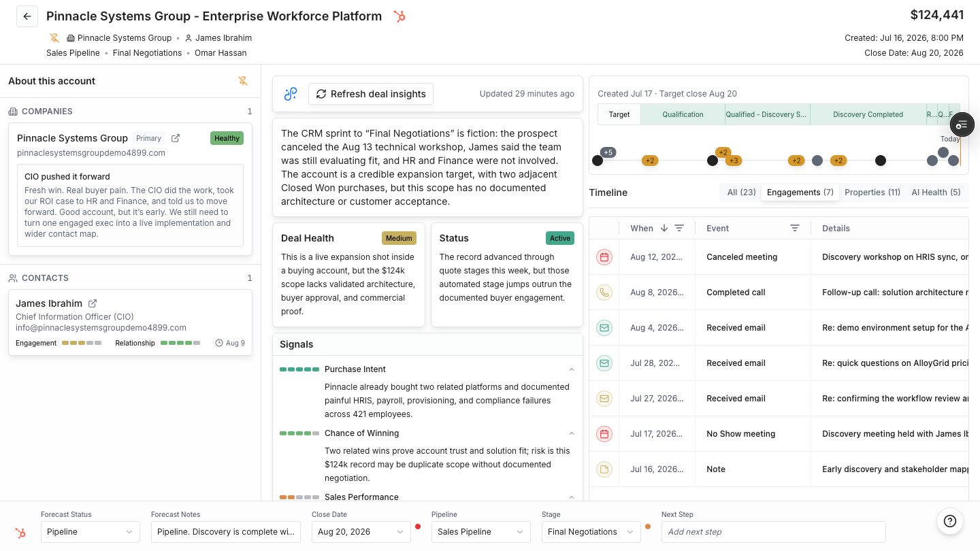
Task: Open James Ibrahim link in header
Action: coord(223,38)
